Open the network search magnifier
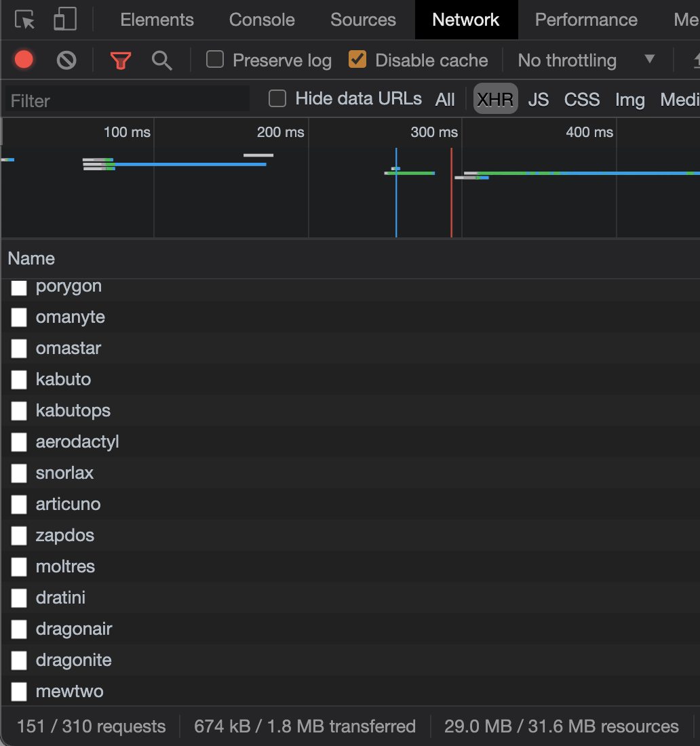The height and width of the screenshot is (746, 700). click(x=161, y=60)
